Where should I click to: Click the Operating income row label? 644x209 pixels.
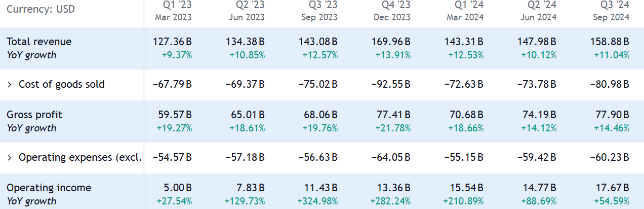[49, 188]
